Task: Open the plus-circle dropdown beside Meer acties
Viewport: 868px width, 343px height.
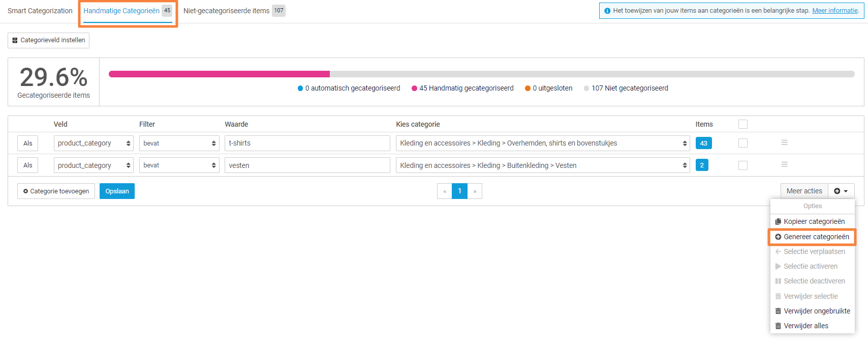Action: tap(841, 191)
